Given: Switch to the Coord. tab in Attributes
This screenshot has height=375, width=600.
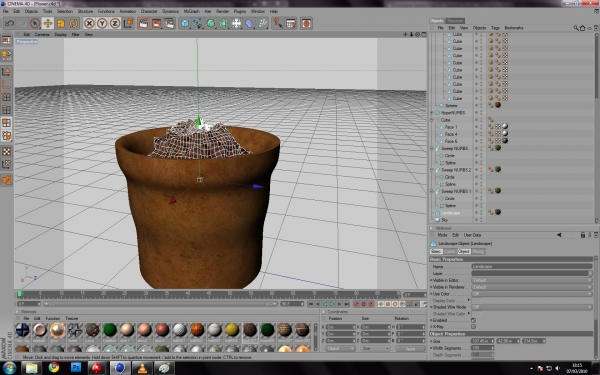Looking at the screenshot, I should [x=450, y=251].
